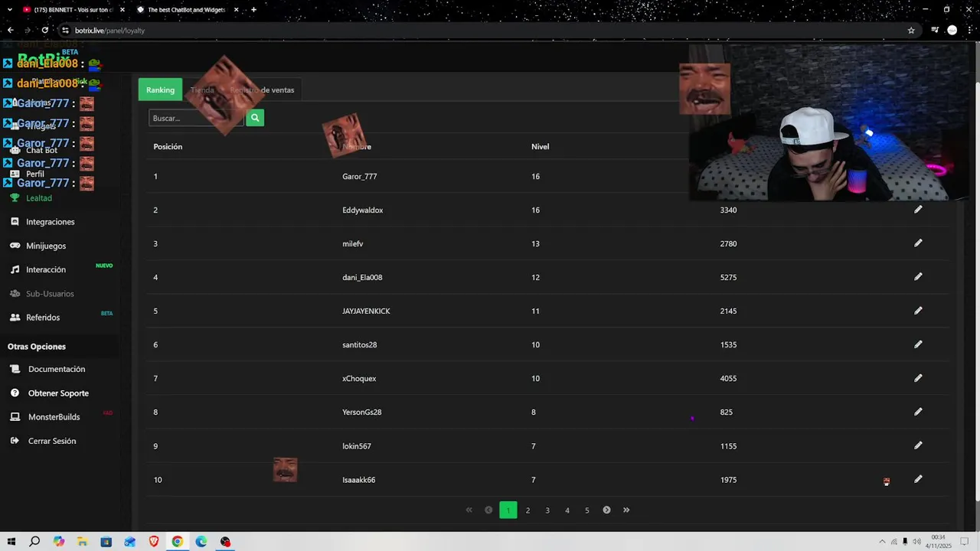
Task: Switch to the BENNETT YouTube browser tab
Action: pyautogui.click(x=73, y=10)
